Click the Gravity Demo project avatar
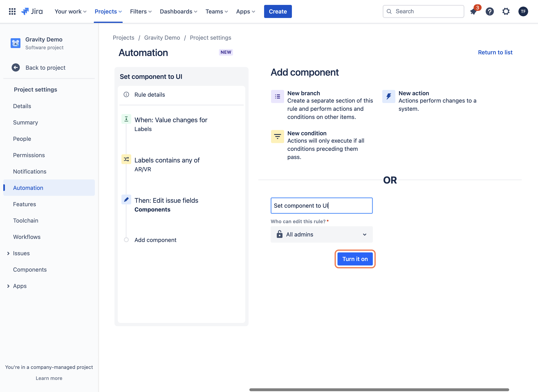This screenshot has width=538, height=392. tap(15, 43)
